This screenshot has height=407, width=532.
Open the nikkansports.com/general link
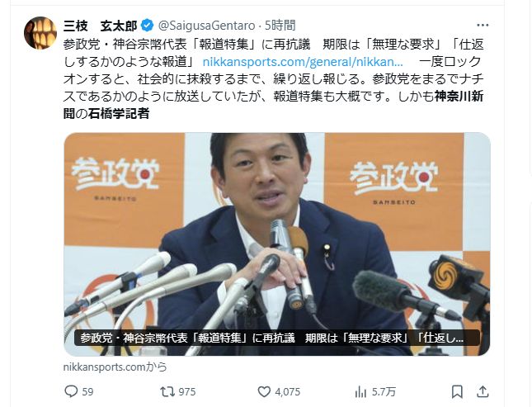(x=303, y=62)
